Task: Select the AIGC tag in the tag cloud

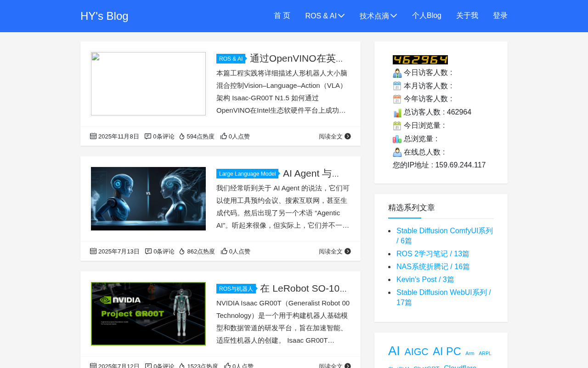Action: [x=417, y=352]
